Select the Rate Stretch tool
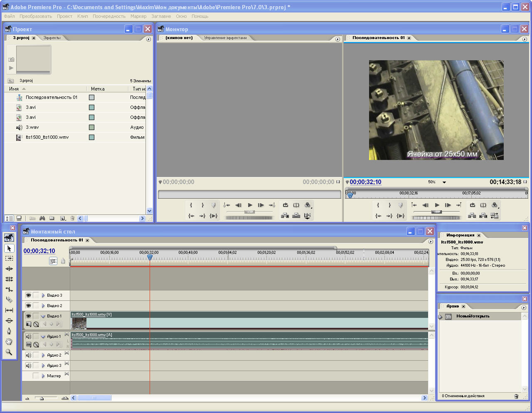Screen dimensions: 532x413 (9, 290)
